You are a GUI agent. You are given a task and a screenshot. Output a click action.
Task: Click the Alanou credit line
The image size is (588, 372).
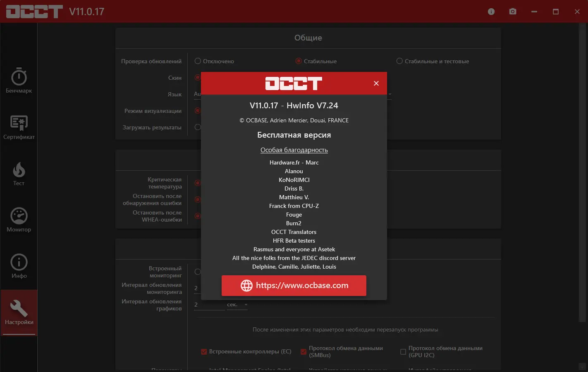[x=294, y=171]
